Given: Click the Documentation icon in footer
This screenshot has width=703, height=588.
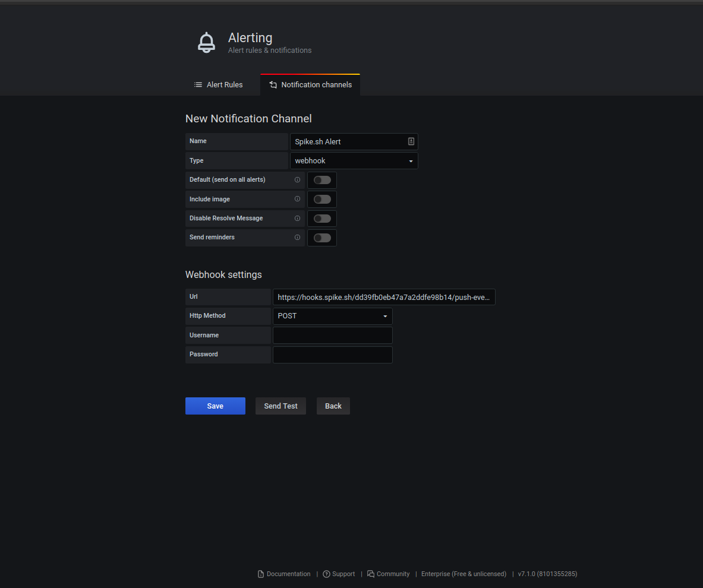Looking at the screenshot, I should (260, 574).
